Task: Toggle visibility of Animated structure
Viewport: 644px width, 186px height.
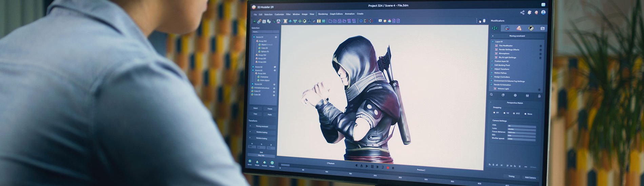Action: coord(274,88)
